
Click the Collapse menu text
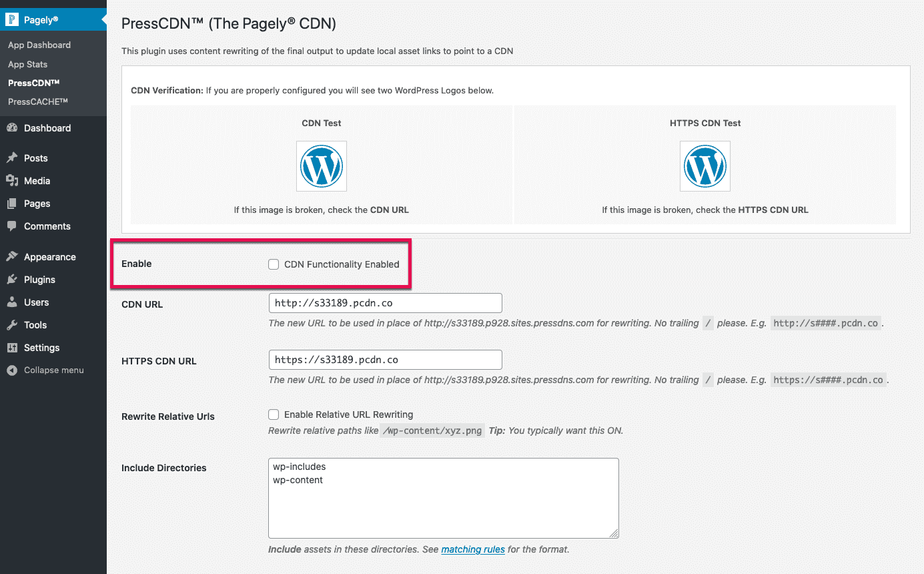tap(54, 370)
